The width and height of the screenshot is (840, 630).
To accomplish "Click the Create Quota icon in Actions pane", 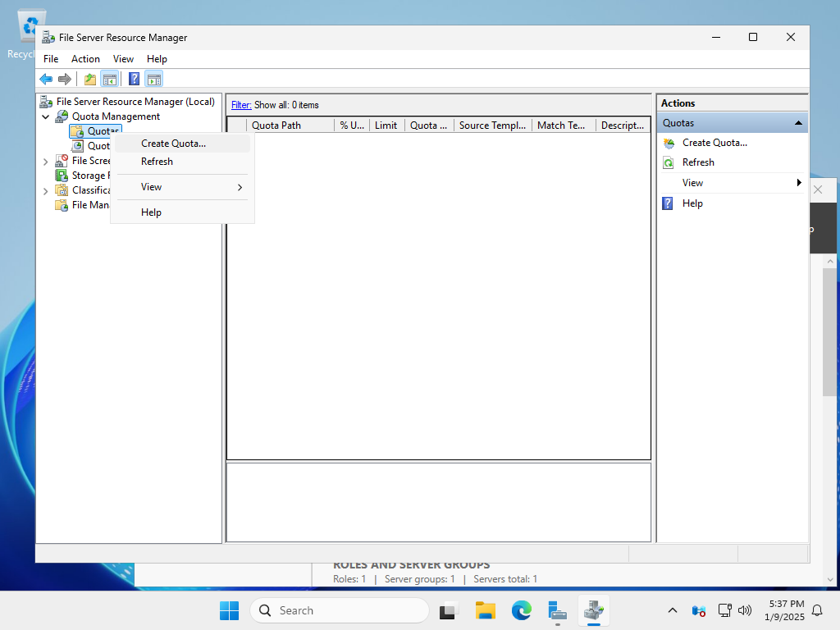I will (669, 143).
